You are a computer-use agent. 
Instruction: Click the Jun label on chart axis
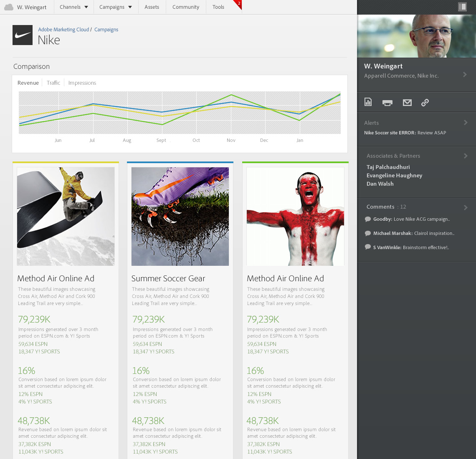click(x=58, y=140)
